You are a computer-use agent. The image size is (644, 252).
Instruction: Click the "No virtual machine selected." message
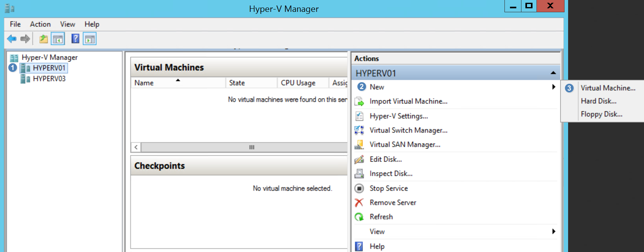(x=293, y=188)
